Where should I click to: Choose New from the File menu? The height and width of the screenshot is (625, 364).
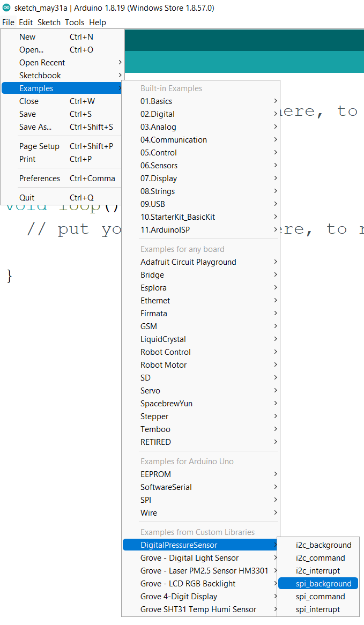(x=63, y=37)
